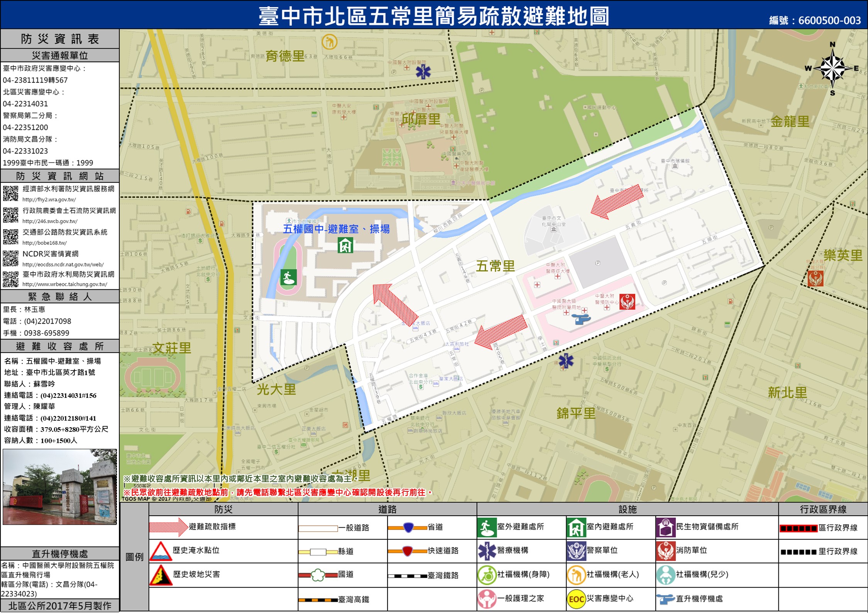Select the 警察單位 legend icon
The image size is (868, 613).
tap(576, 551)
